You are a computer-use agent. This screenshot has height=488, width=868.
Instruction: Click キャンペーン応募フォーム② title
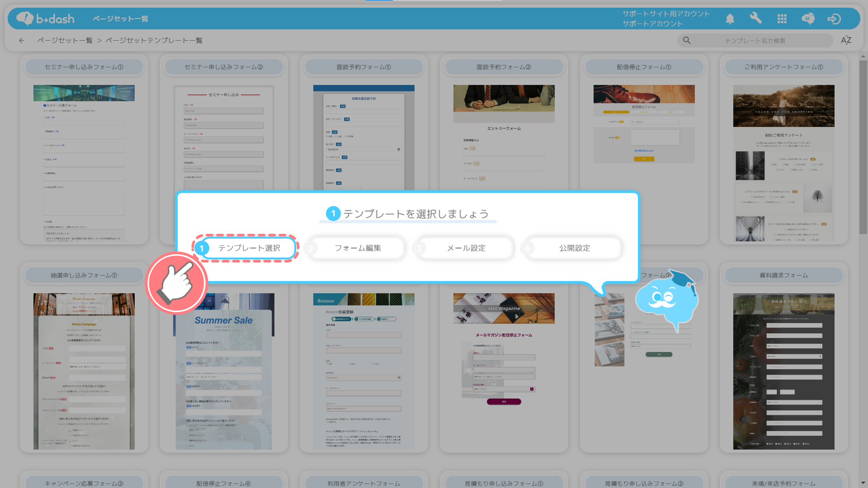click(x=84, y=483)
